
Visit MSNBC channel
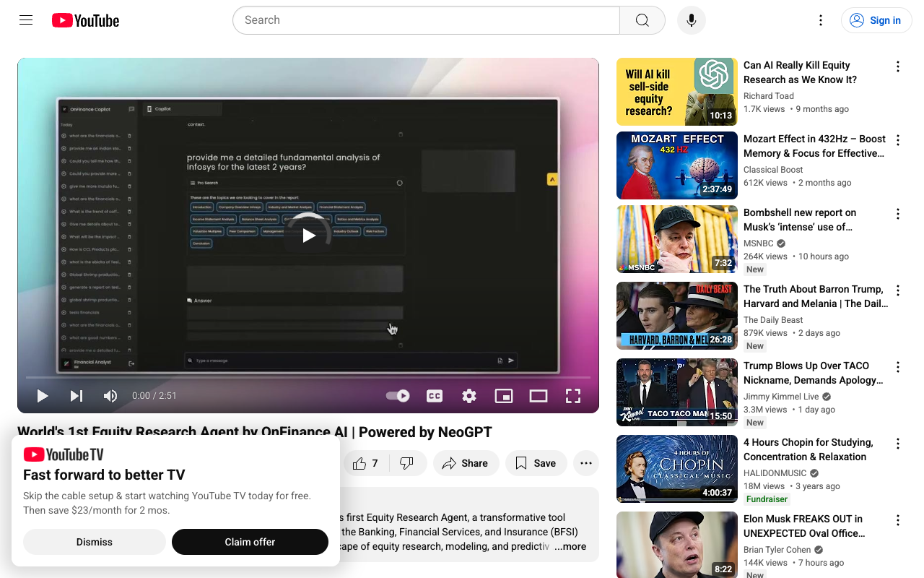759,243
